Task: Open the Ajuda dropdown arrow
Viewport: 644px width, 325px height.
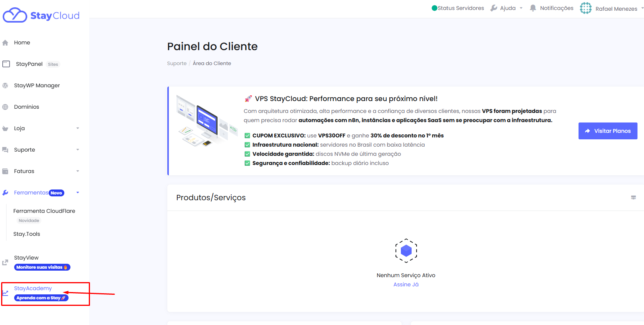Action: click(x=521, y=8)
